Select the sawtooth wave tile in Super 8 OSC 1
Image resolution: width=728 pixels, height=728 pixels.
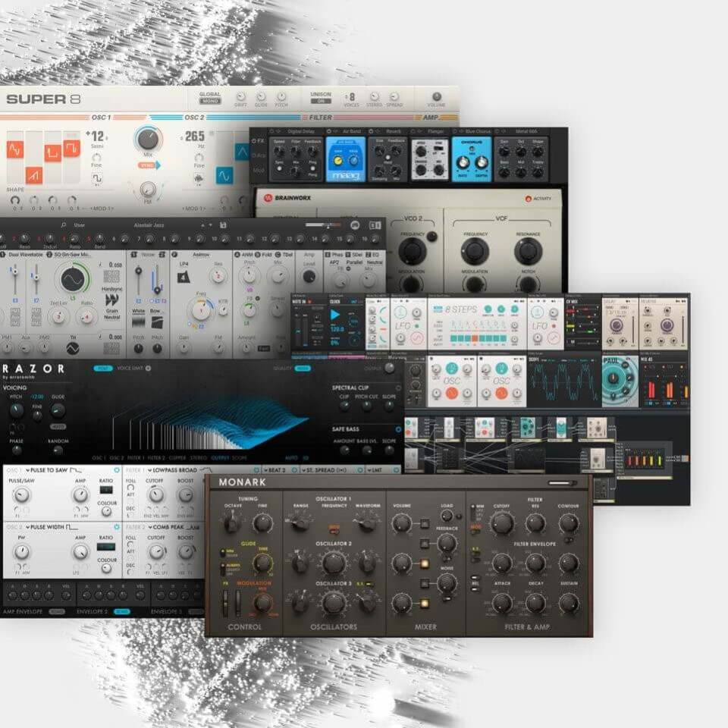point(34,174)
